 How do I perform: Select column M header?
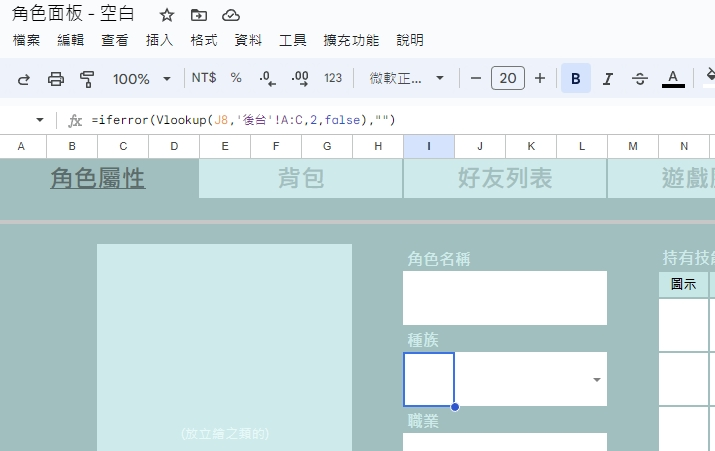click(632, 146)
